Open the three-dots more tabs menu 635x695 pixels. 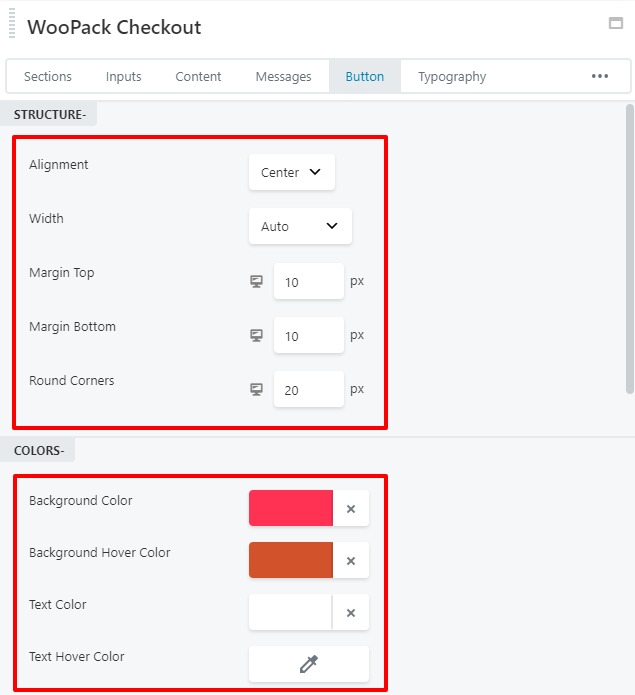click(600, 76)
